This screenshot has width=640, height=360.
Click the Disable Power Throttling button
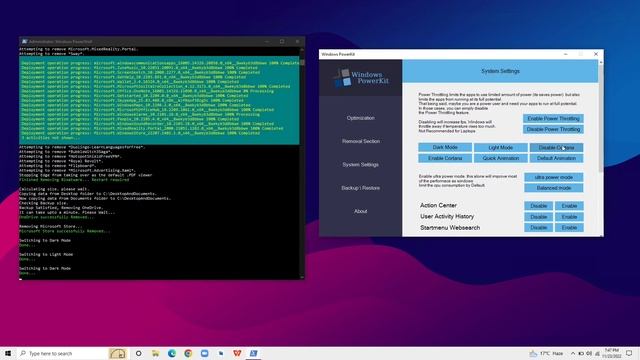(553, 129)
